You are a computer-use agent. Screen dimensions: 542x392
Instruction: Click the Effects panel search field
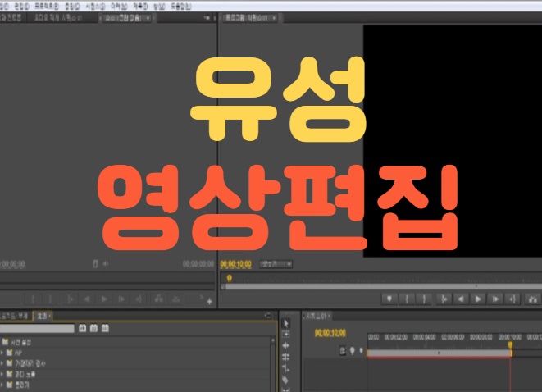pos(37,328)
